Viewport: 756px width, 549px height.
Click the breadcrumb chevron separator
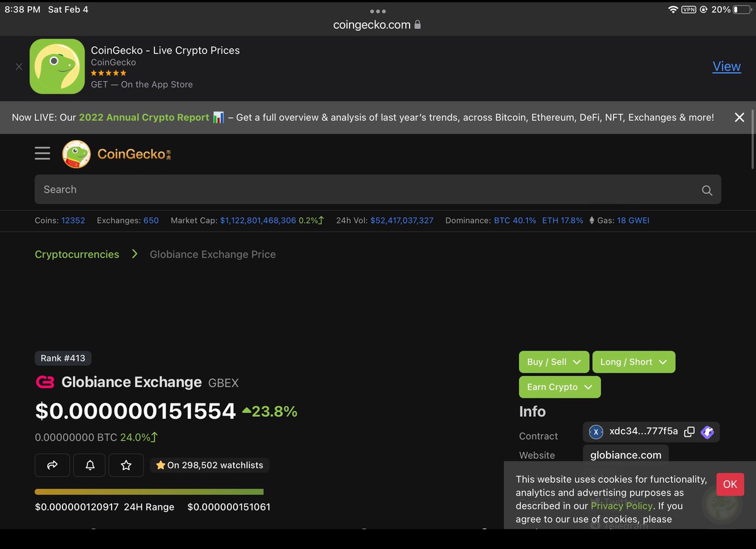pyautogui.click(x=134, y=254)
